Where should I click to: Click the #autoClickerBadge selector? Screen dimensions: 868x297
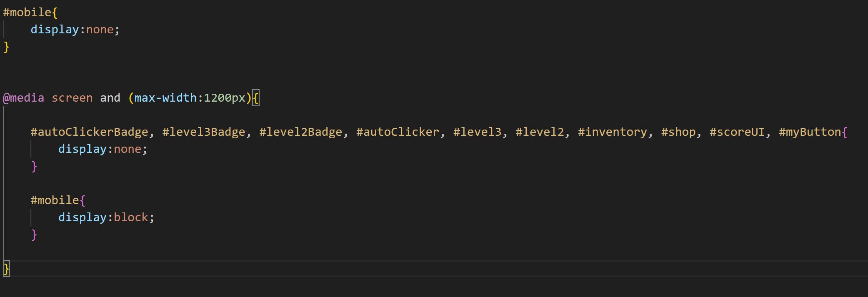point(90,132)
